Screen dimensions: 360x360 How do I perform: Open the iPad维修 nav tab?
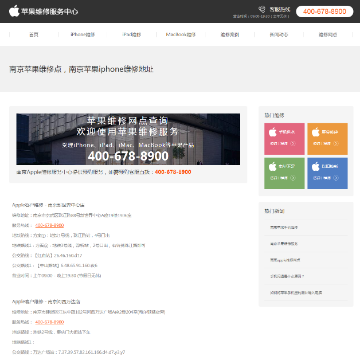pyautogui.click(x=132, y=35)
